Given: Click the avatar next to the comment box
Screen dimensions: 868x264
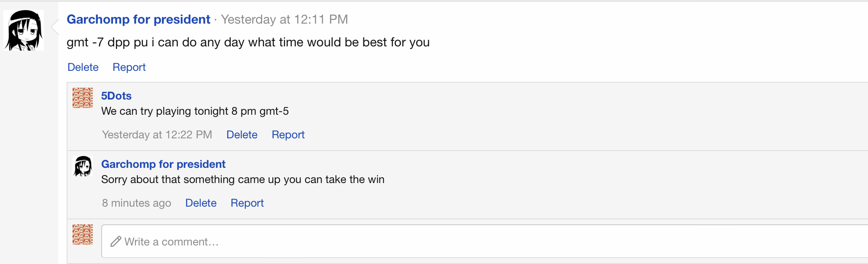Looking at the screenshot, I should pyautogui.click(x=83, y=234).
